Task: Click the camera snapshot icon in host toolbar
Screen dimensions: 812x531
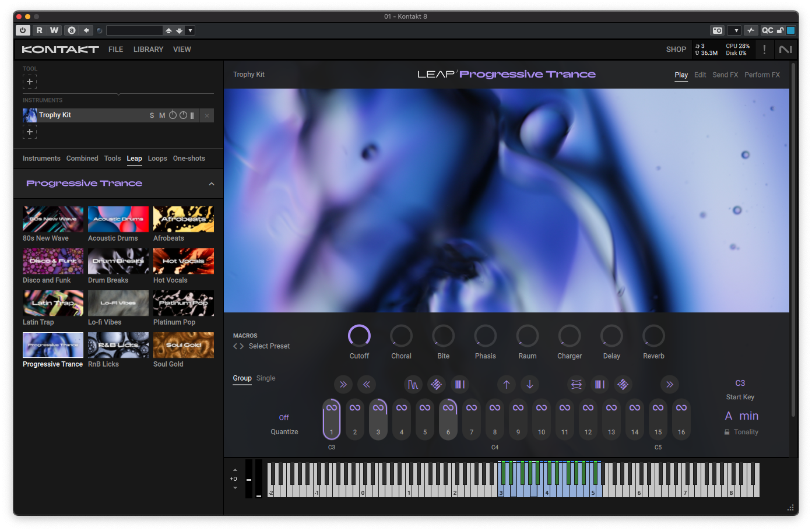Action: (x=718, y=30)
